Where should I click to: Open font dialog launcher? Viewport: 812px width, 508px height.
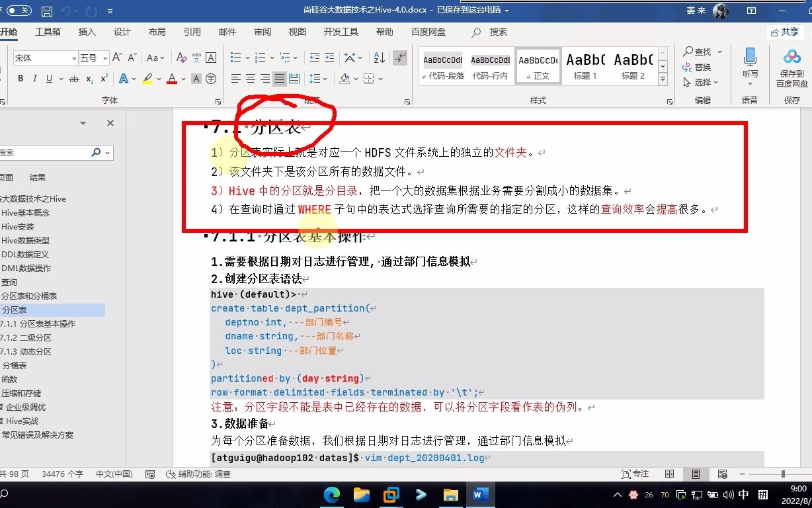(218, 101)
